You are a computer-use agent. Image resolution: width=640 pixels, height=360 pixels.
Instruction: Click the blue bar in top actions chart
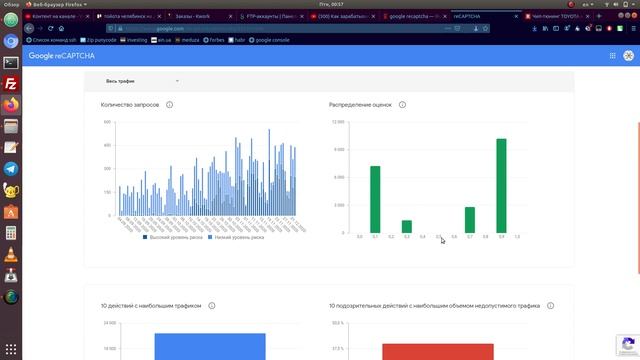point(210,347)
